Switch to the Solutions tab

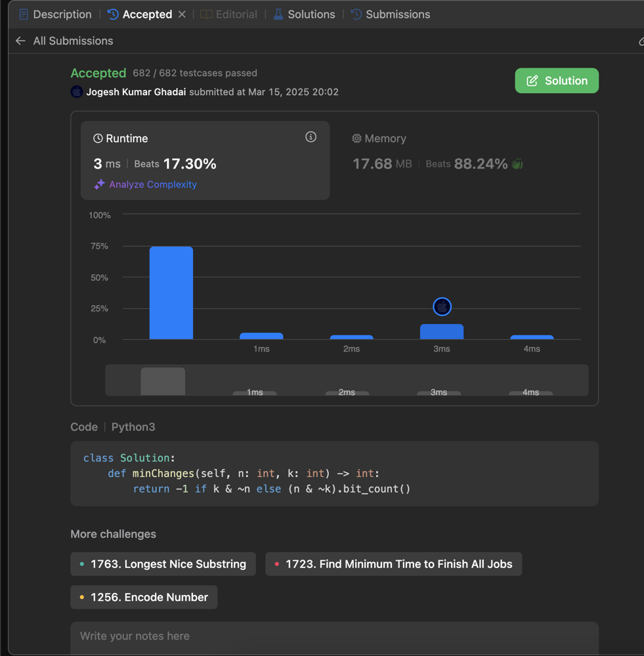point(305,14)
